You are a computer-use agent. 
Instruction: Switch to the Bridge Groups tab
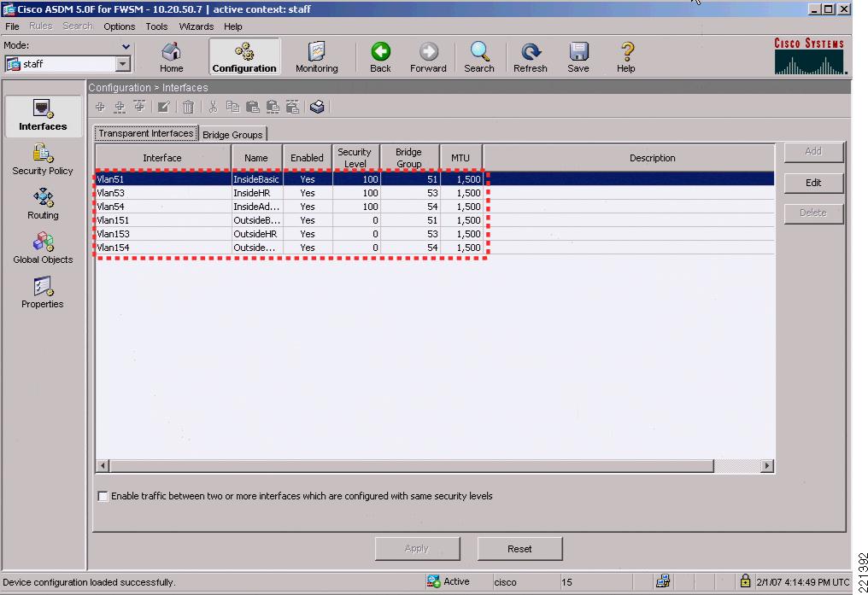tap(232, 134)
